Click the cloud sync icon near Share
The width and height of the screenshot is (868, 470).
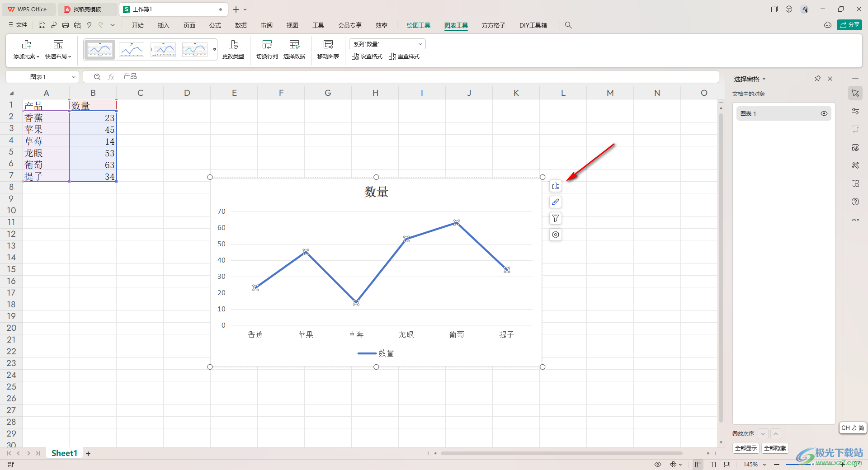click(828, 25)
